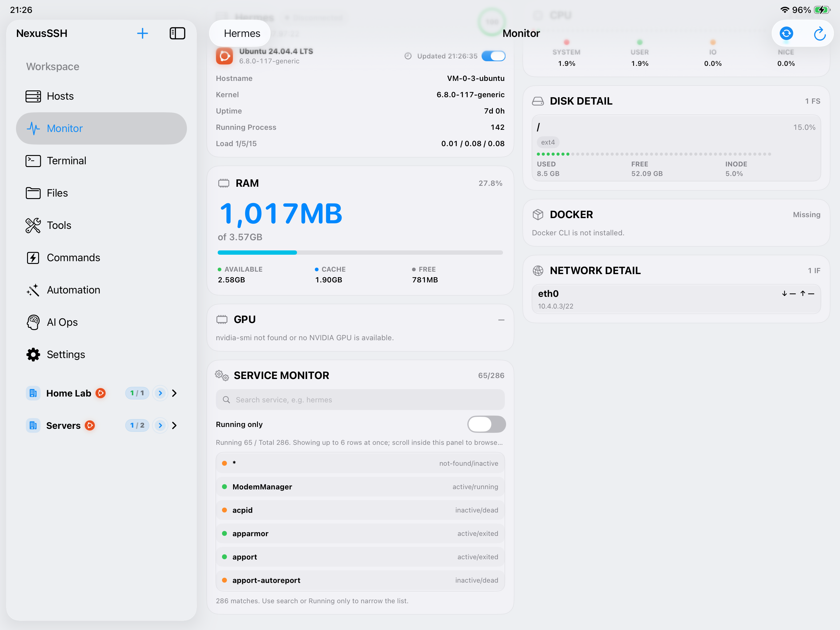This screenshot has height=630, width=840.
Task: Click the battery status icon
Action: coord(822,10)
